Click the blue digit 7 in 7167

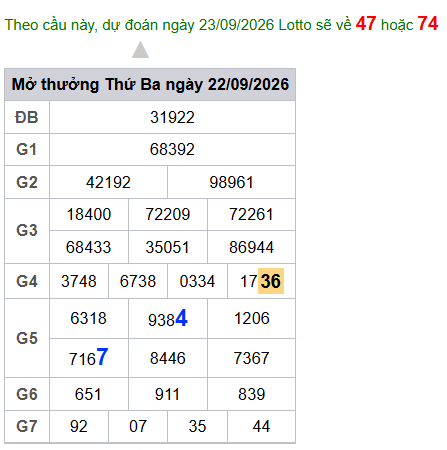pos(102,357)
